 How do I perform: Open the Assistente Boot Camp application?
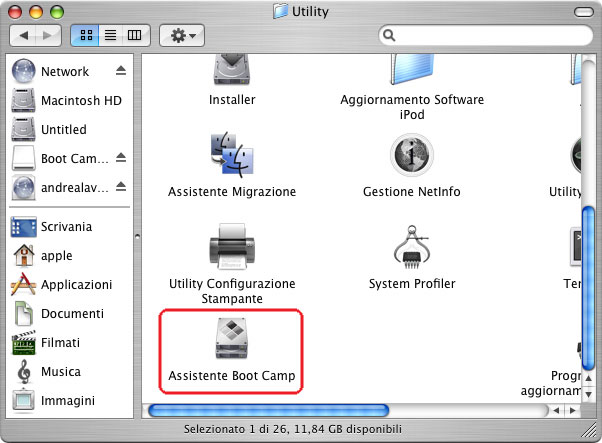click(232, 338)
